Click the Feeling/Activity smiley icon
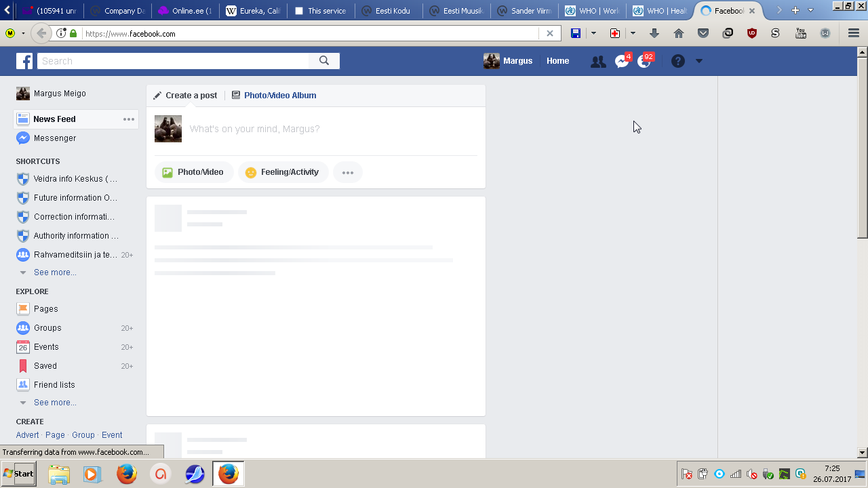 click(x=251, y=173)
